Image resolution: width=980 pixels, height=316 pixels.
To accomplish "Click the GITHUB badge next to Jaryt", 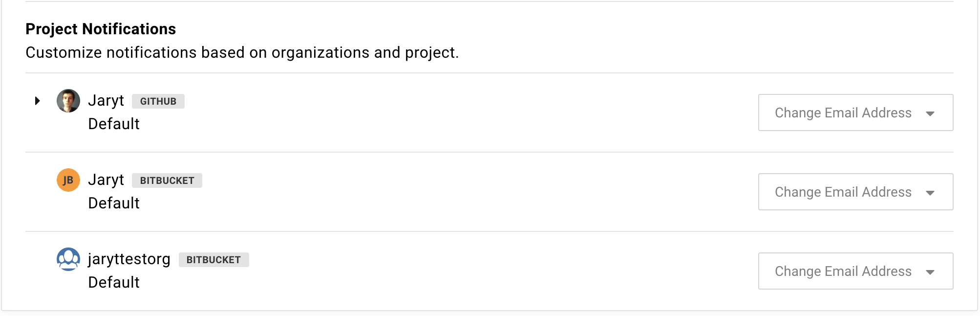I will 158,101.
